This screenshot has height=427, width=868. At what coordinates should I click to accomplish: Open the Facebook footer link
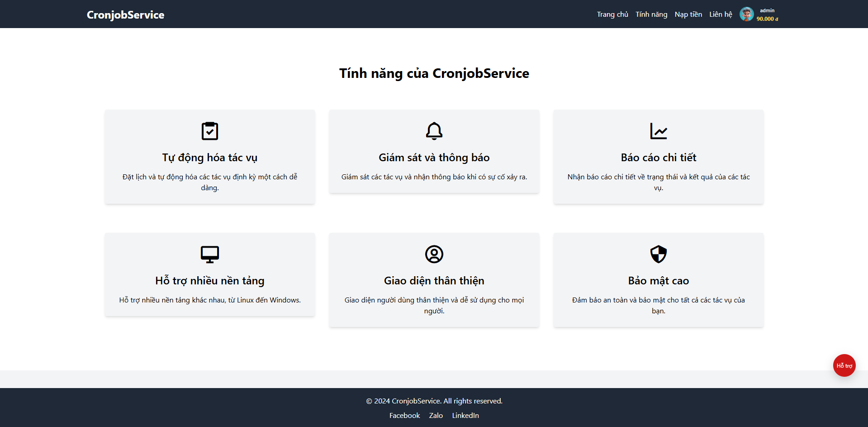404,416
